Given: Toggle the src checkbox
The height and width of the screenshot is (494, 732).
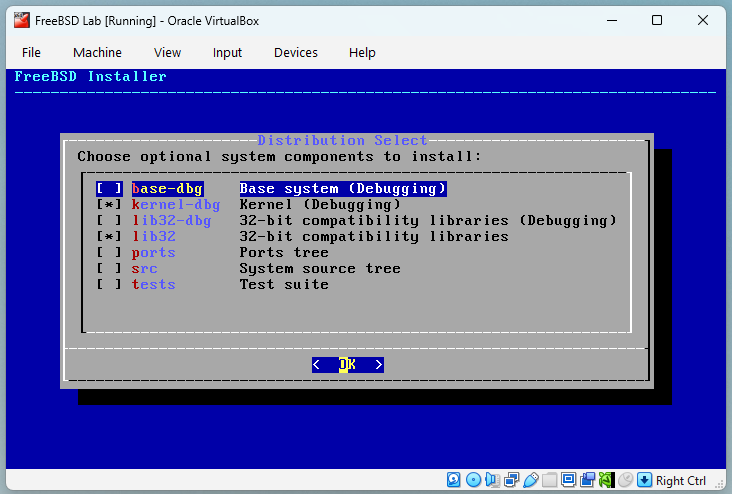Looking at the screenshot, I should pos(109,268).
